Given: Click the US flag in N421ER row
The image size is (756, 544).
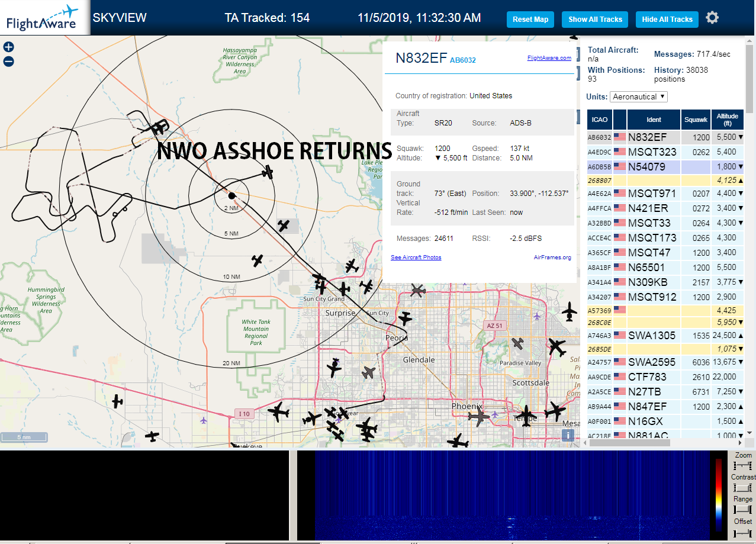Looking at the screenshot, I should pyautogui.click(x=620, y=208).
